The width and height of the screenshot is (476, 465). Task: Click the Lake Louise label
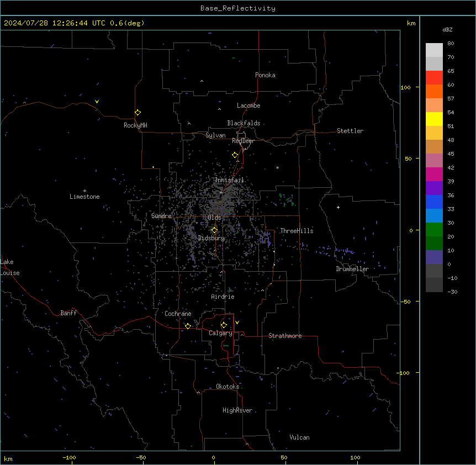(x=10, y=267)
